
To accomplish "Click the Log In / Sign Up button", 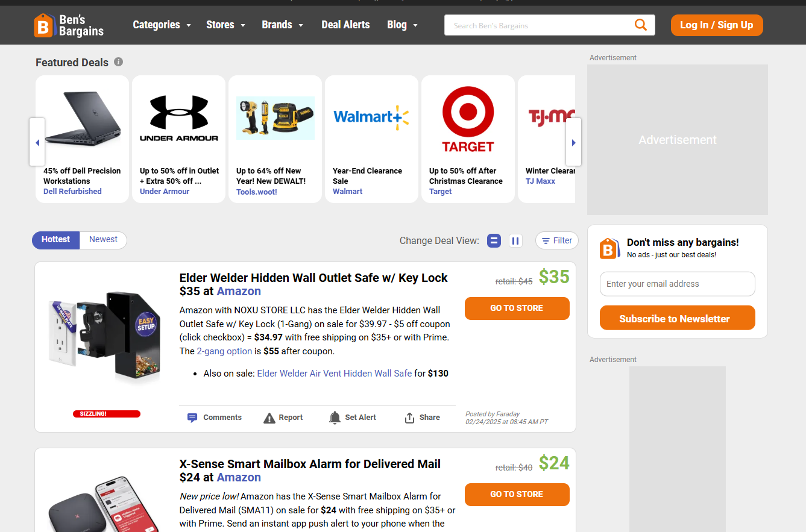I will pos(717,25).
